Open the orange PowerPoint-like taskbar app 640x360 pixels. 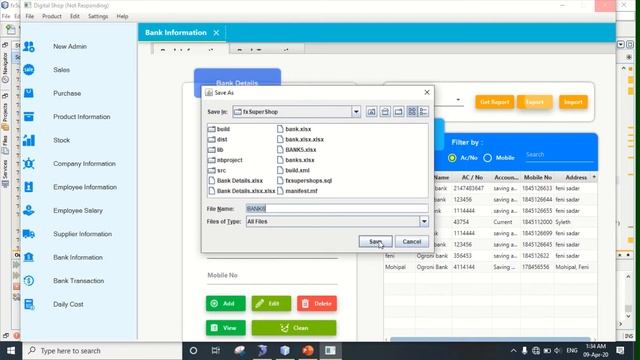(x=308, y=351)
